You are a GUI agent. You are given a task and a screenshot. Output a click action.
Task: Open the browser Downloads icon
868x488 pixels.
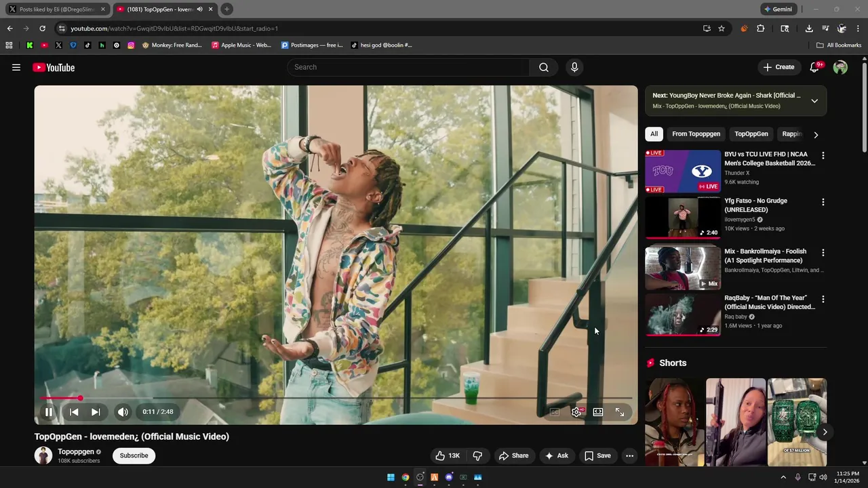[x=809, y=28]
